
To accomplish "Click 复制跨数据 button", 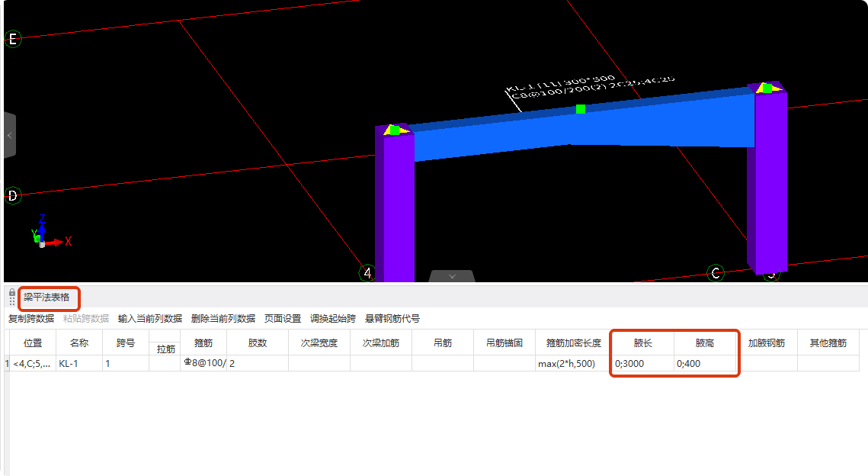I will coord(31,319).
